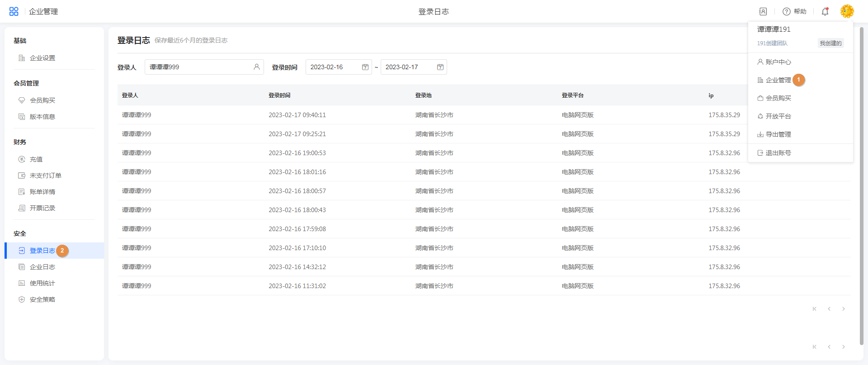Click the sun avatar profile picture
This screenshot has width=868, height=365.
pyautogui.click(x=847, y=11)
